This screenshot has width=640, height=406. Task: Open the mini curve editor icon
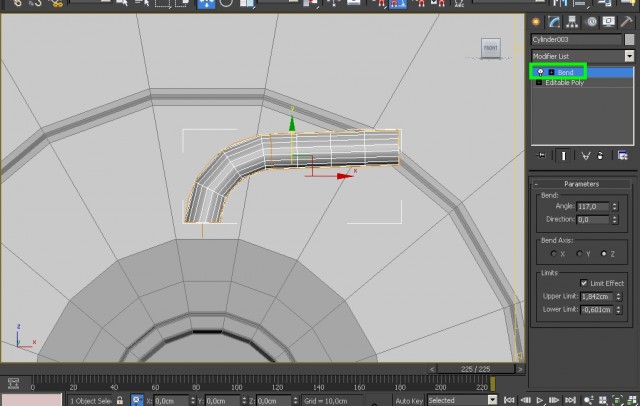pos(13,384)
